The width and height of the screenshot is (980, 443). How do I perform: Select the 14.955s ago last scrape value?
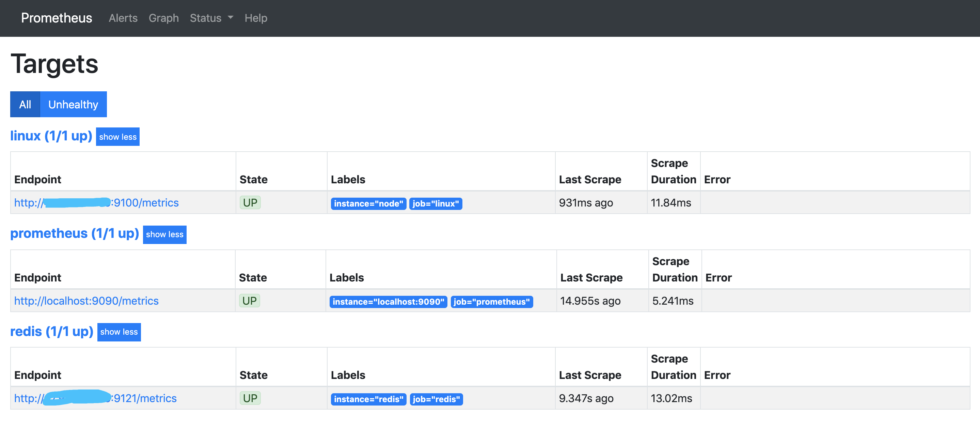point(590,301)
